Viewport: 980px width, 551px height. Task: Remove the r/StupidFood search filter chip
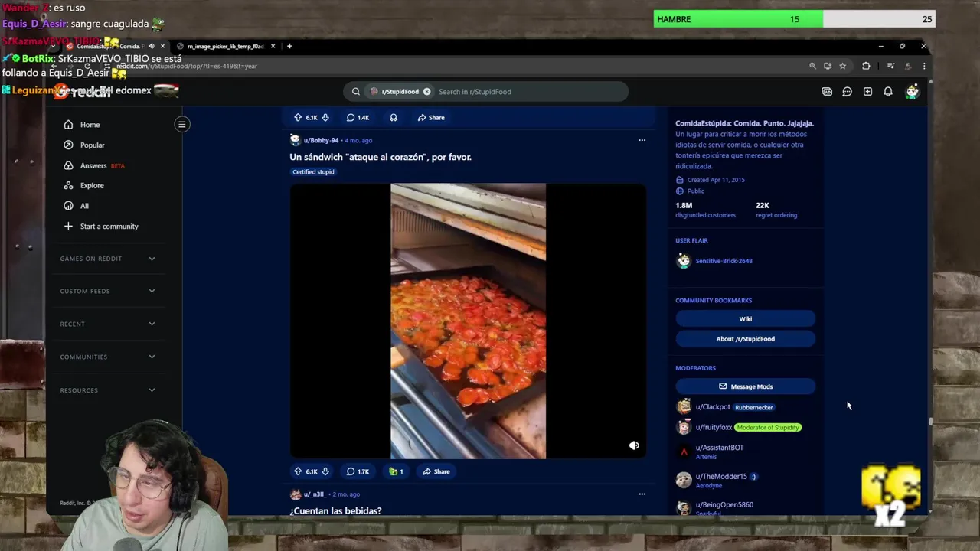[426, 92]
